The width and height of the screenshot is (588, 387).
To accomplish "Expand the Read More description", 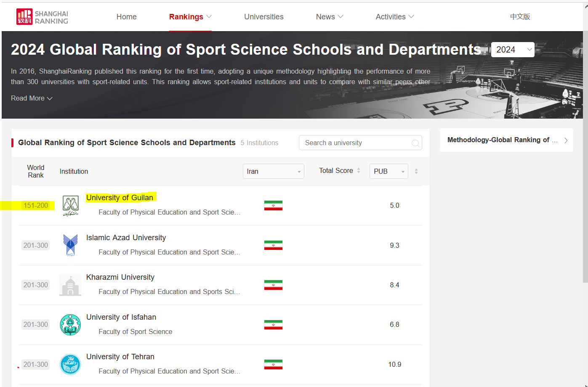I will pos(32,98).
